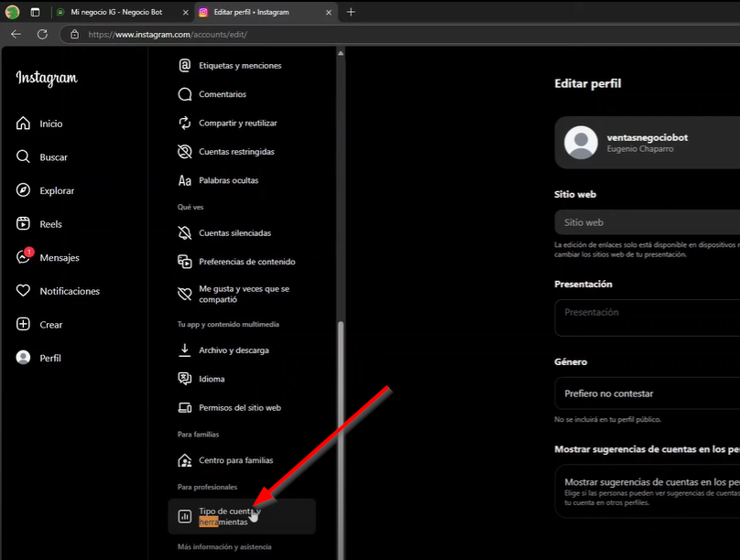Screen dimensions: 740x560
Task: Click Mostrar sugerencias de cuentas option card
Action: (x=647, y=491)
